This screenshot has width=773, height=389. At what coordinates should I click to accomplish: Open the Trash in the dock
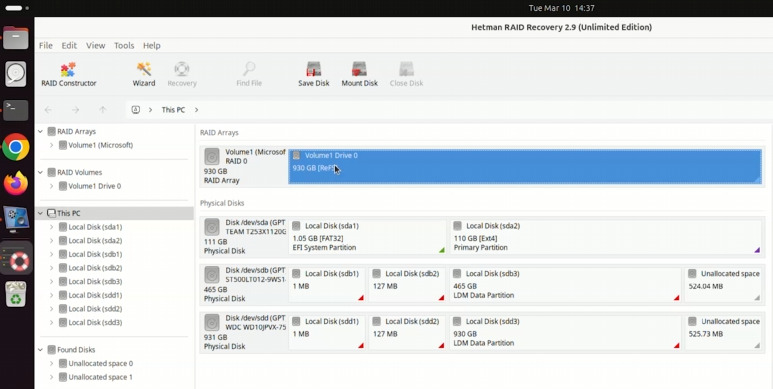click(16, 294)
